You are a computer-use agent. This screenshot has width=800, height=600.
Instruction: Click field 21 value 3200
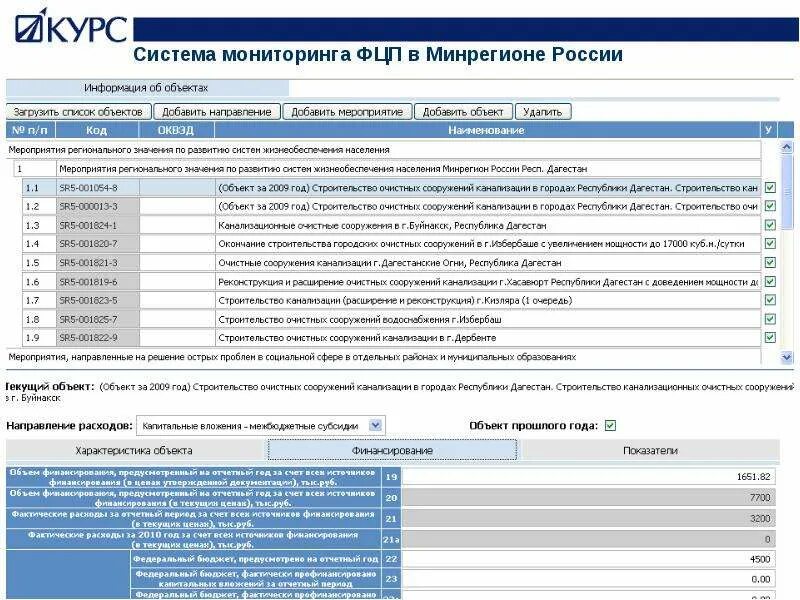589,518
